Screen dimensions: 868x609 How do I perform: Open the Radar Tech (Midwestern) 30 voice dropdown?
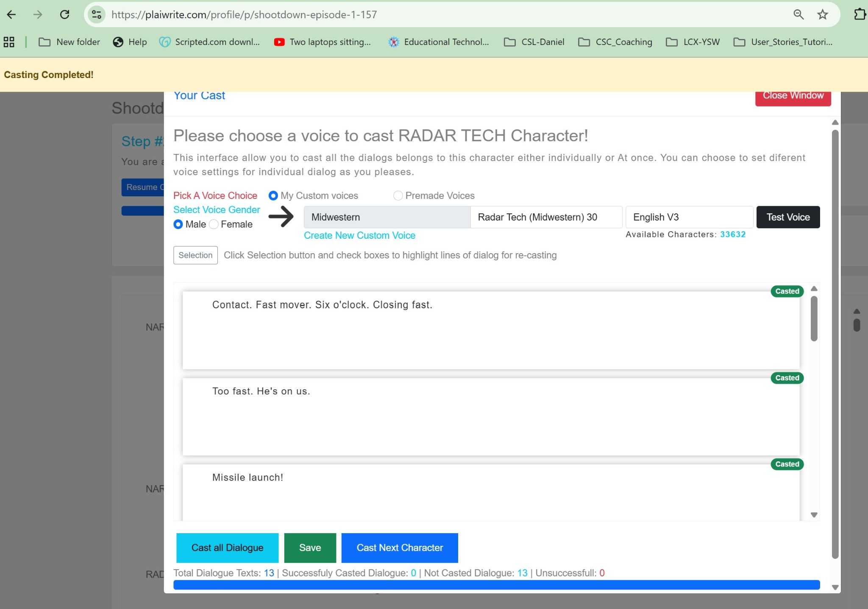(546, 217)
